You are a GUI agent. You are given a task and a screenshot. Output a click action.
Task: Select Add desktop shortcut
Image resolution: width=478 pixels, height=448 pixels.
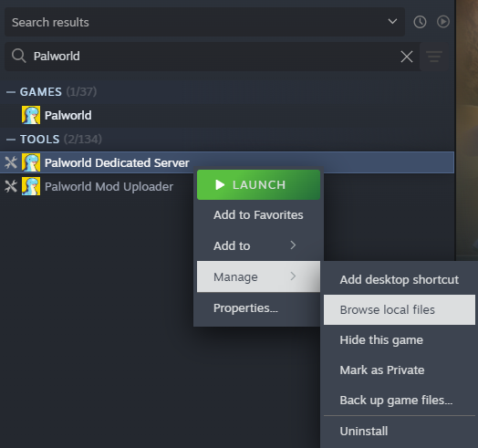(x=400, y=279)
